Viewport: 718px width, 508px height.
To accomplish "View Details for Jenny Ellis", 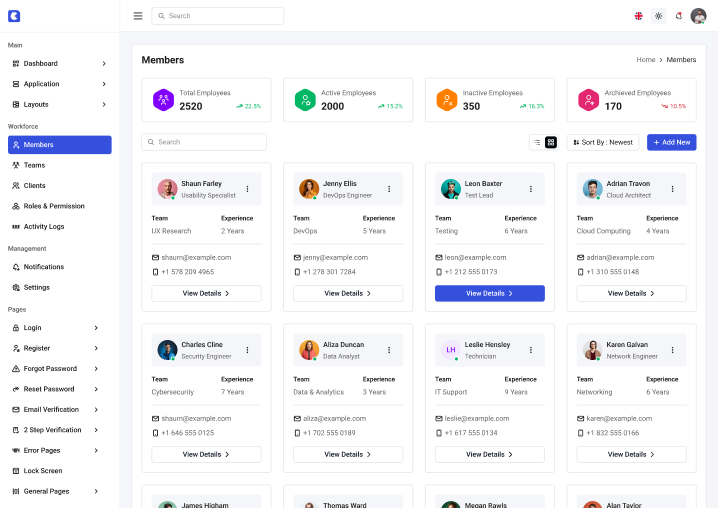I will [x=348, y=294].
